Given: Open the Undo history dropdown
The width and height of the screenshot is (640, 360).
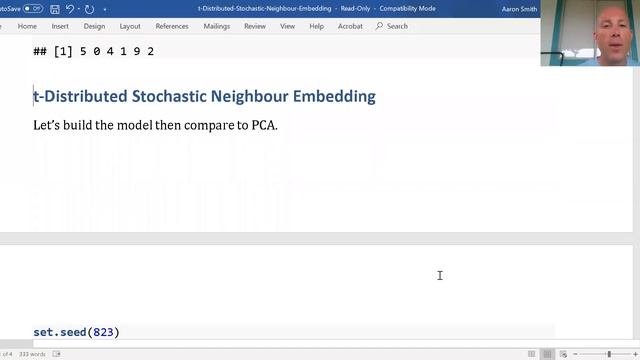Looking at the screenshot, I should tap(78, 9).
